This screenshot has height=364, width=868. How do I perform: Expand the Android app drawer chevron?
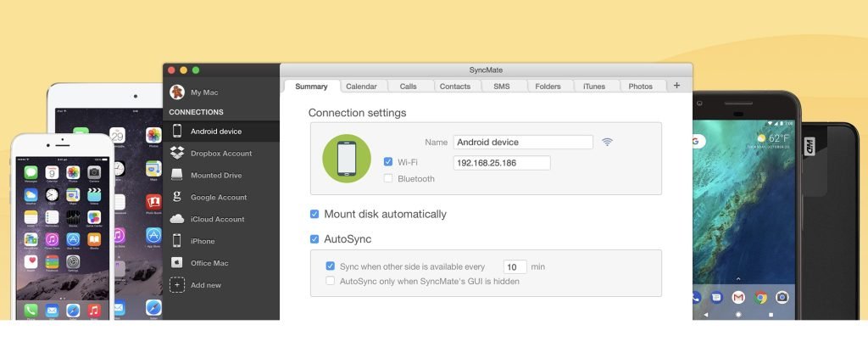pyautogui.click(x=738, y=278)
